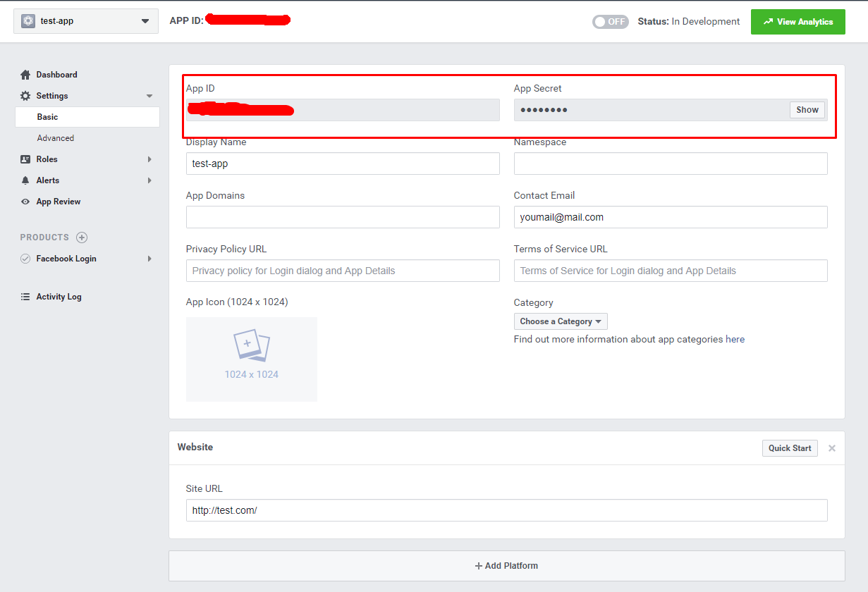Screen dimensions: 868x592
Task: Open the Choose a Category dropdown
Action: [561, 321]
